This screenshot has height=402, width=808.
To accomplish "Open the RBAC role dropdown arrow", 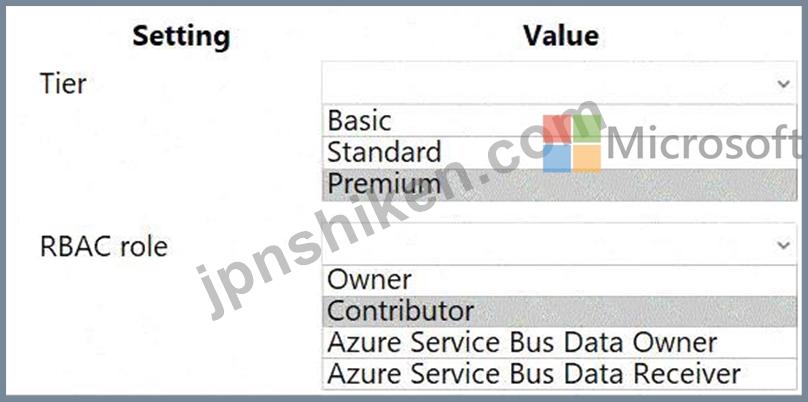I will point(784,244).
